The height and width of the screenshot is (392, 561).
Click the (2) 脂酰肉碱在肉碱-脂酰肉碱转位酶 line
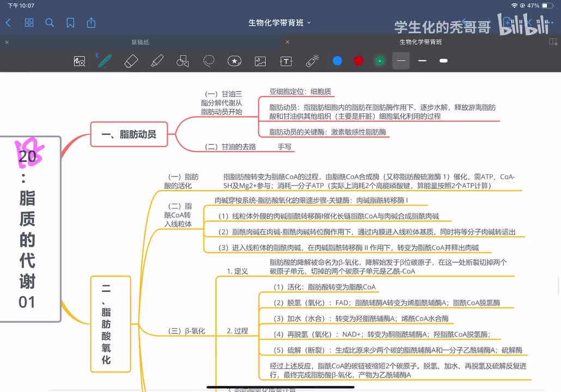tap(367, 232)
